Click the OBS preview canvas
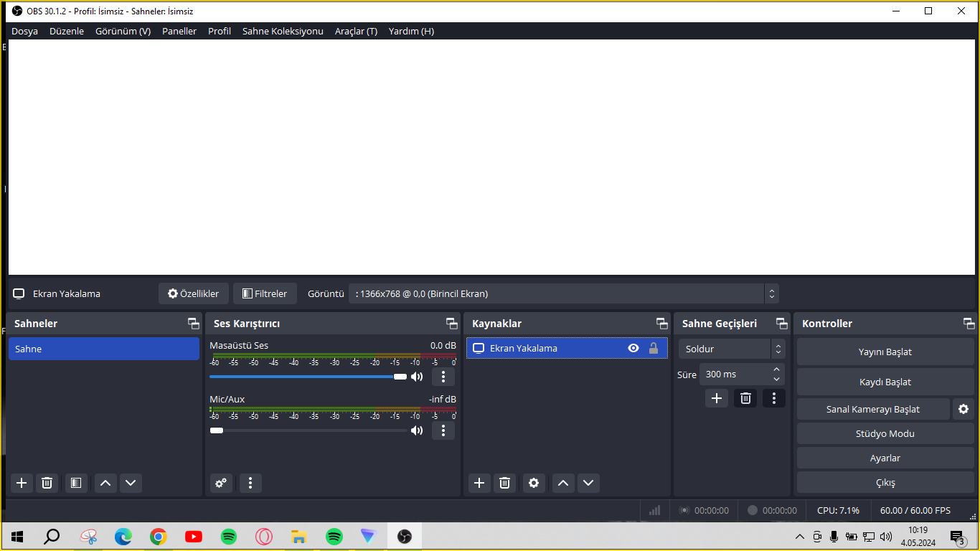 tap(491, 157)
